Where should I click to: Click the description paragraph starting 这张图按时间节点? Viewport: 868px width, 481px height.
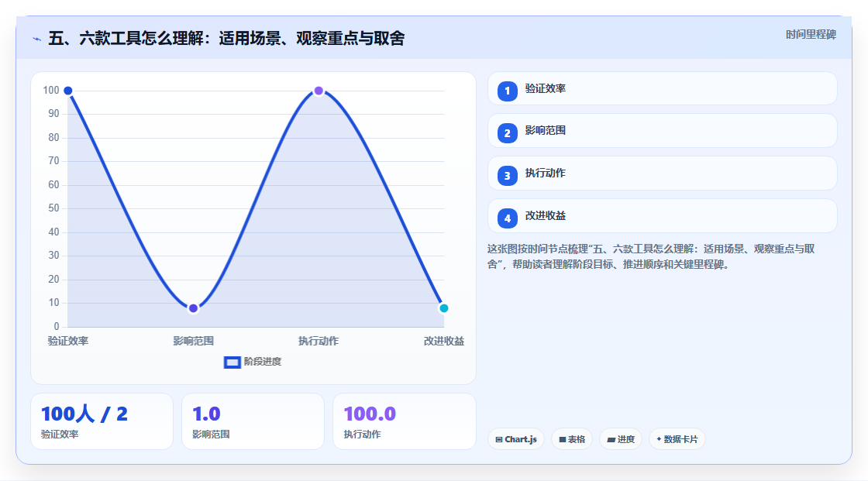pos(651,256)
